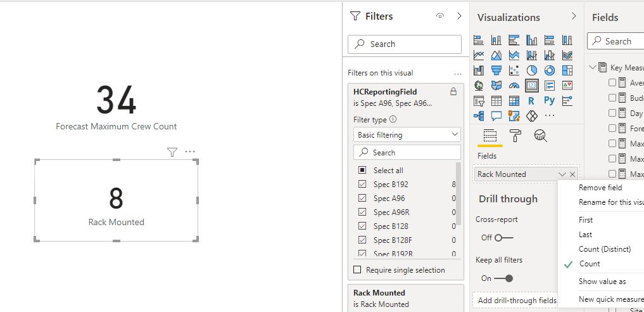Select the Stacked bar chart visual
The width and height of the screenshot is (644, 312).
pyautogui.click(x=479, y=40)
